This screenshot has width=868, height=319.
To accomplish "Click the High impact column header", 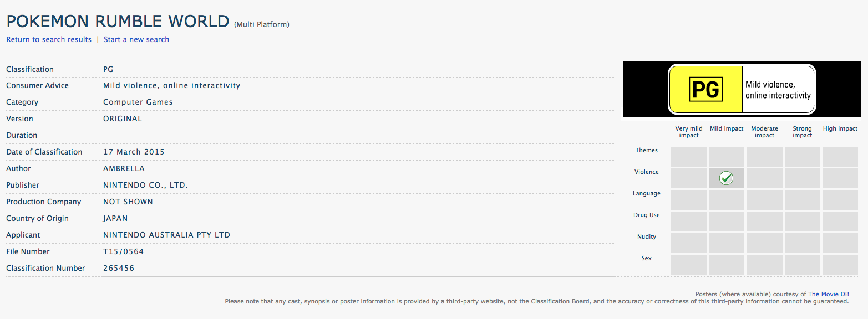I will [840, 128].
